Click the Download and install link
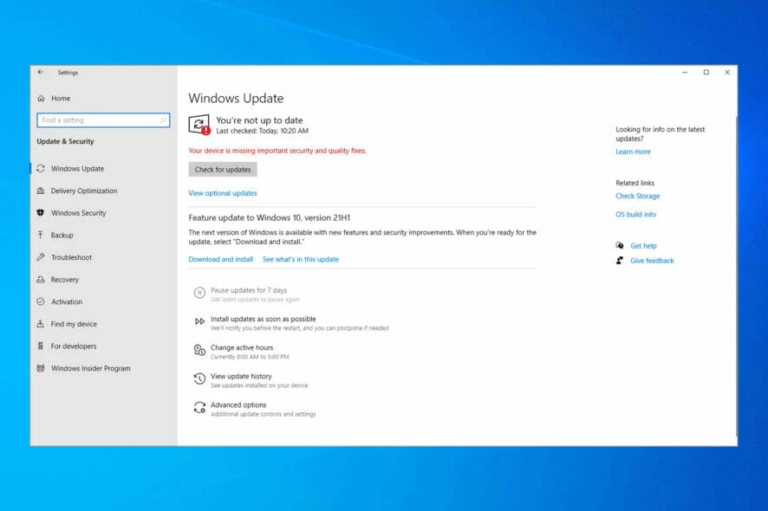The height and width of the screenshot is (511, 768). (x=220, y=259)
